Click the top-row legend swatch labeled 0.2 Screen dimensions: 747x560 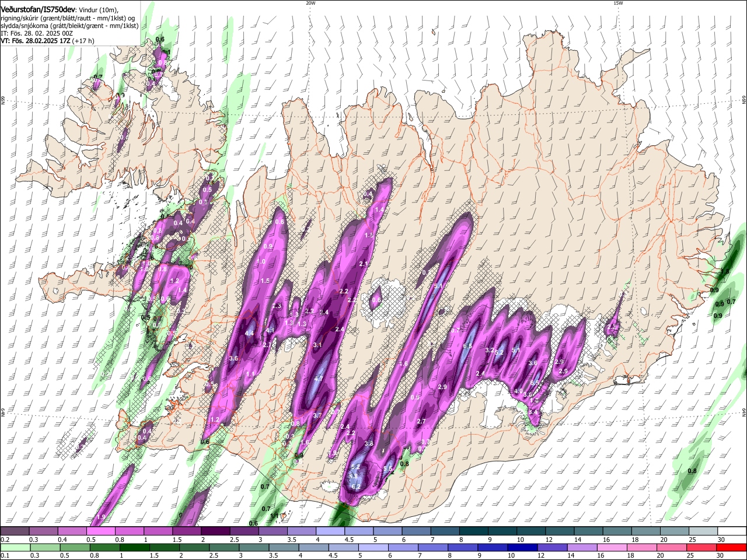point(15,531)
